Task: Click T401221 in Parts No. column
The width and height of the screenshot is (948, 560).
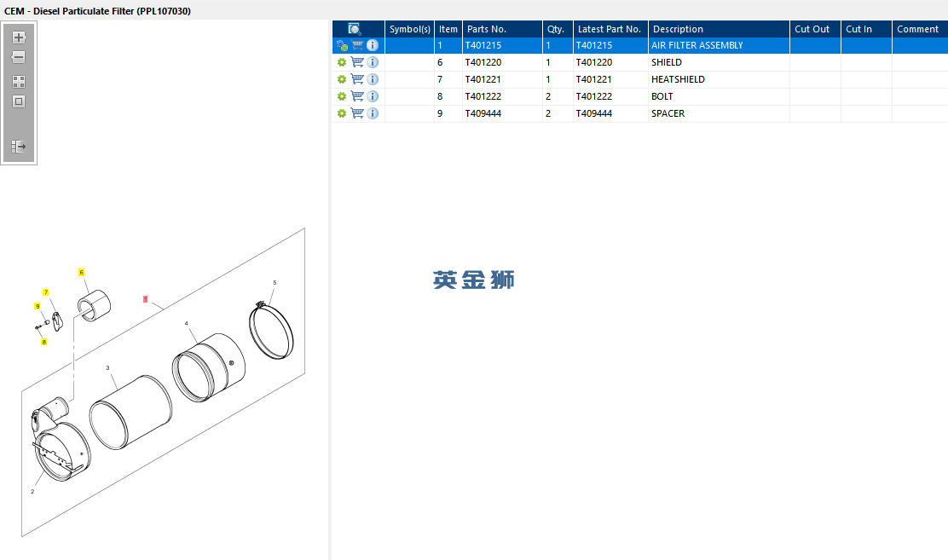Action: [483, 79]
